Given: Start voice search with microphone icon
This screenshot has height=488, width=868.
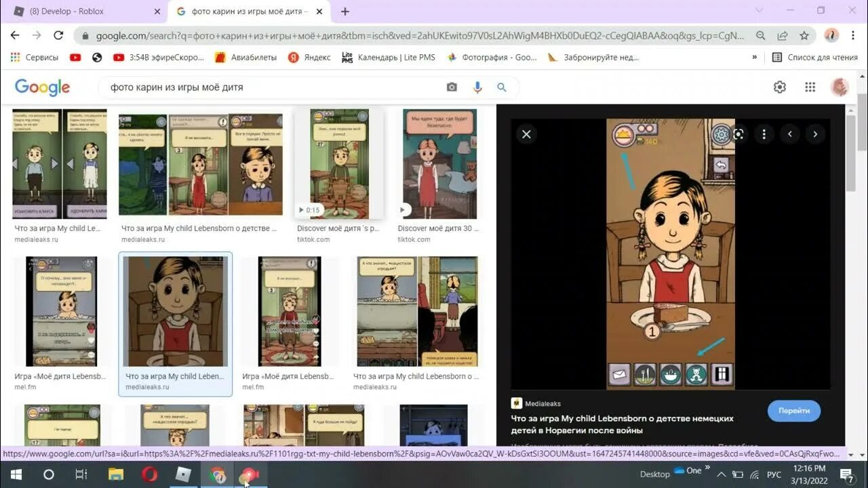Looking at the screenshot, I should 477,87.
